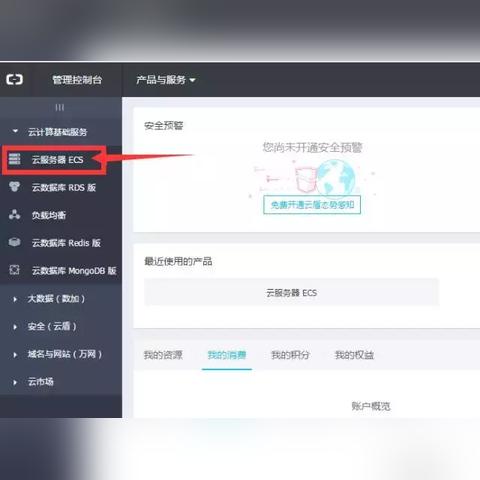Click the Aliyun logo icon
The height and width of the screenshot is (480, 480).
15,79
